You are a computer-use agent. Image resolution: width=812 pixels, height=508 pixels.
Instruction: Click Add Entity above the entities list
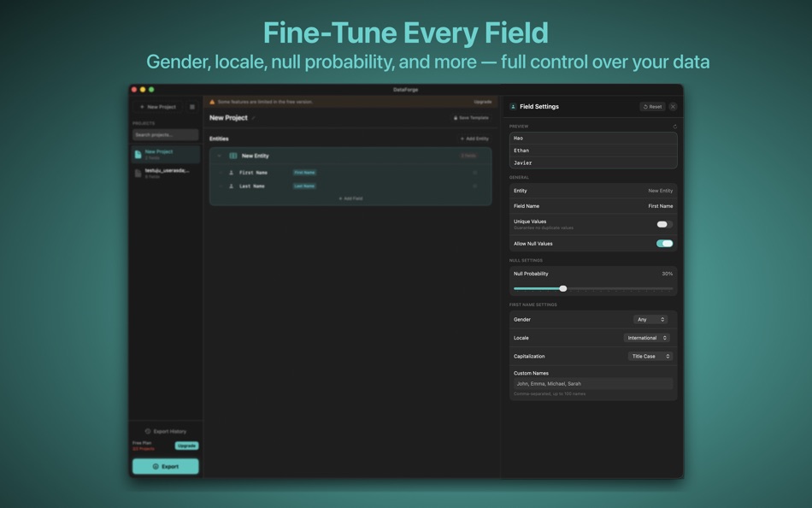click(x=474, y=137)
